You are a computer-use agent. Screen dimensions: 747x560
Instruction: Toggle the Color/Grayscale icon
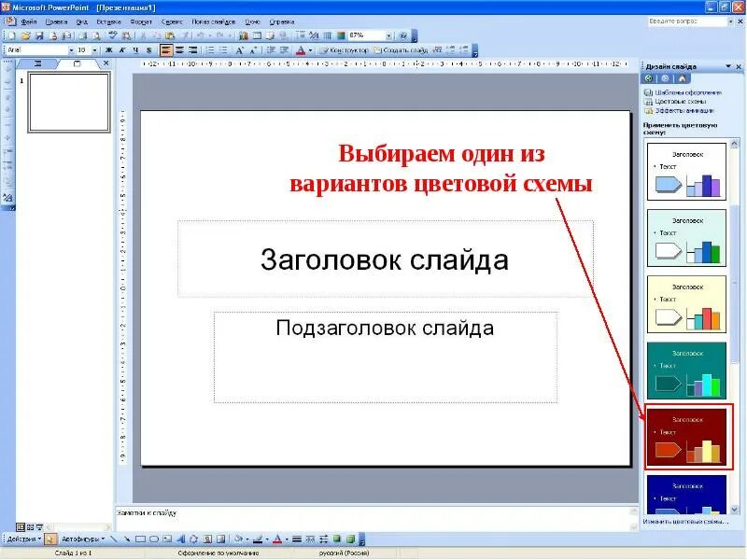(x=341, y=35)
